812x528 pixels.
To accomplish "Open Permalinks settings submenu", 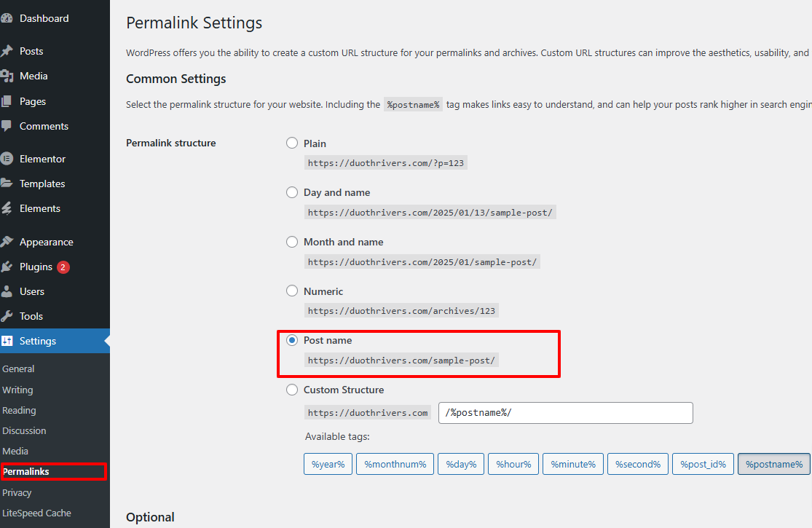I will 26,472.
